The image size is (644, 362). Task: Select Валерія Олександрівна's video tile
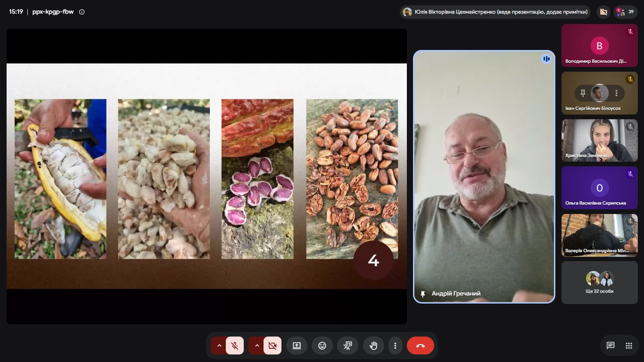600,235
